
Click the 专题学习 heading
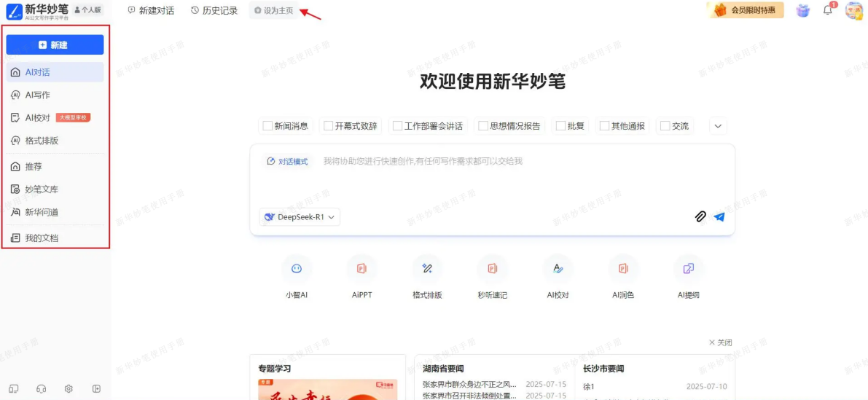pos(275,369)
